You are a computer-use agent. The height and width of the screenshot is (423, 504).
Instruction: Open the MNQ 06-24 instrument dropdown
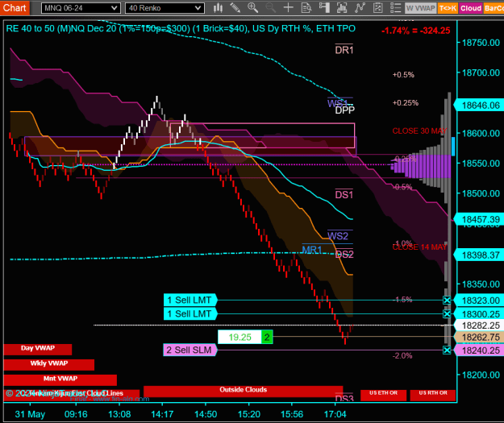(81, 8)
